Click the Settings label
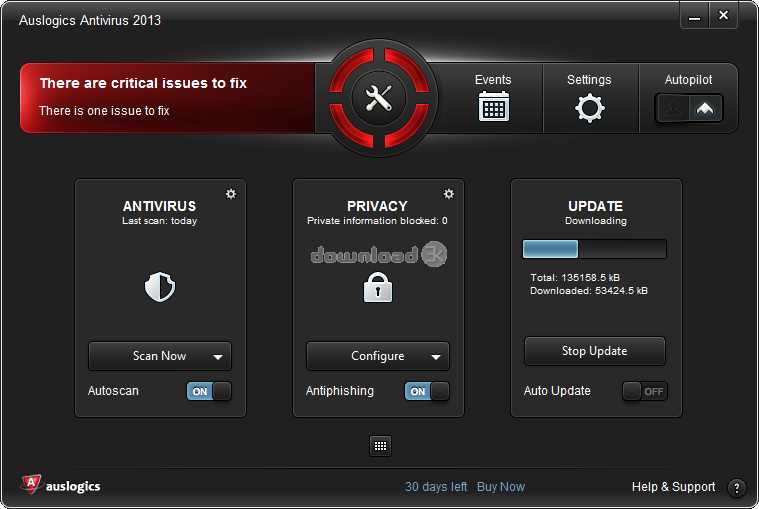Viewport: 759px width, 509px height. pos(589,80)
